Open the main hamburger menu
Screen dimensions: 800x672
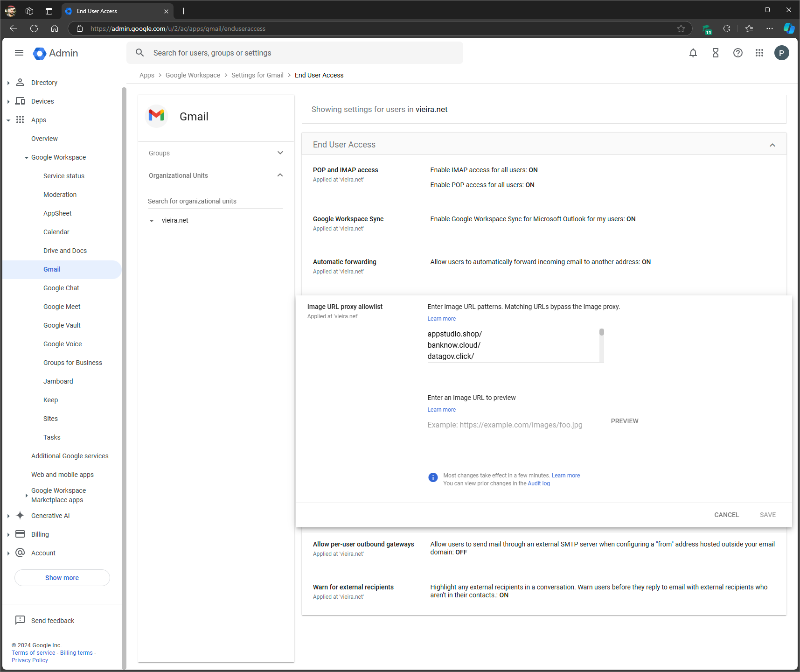click(x=19, y=53)
